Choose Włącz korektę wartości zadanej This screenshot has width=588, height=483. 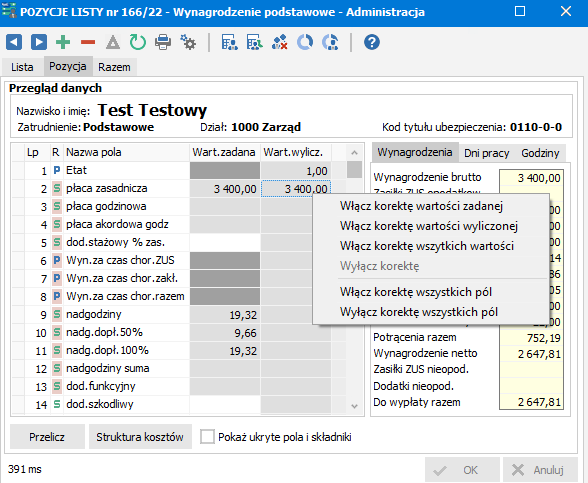tap(421, 206)
